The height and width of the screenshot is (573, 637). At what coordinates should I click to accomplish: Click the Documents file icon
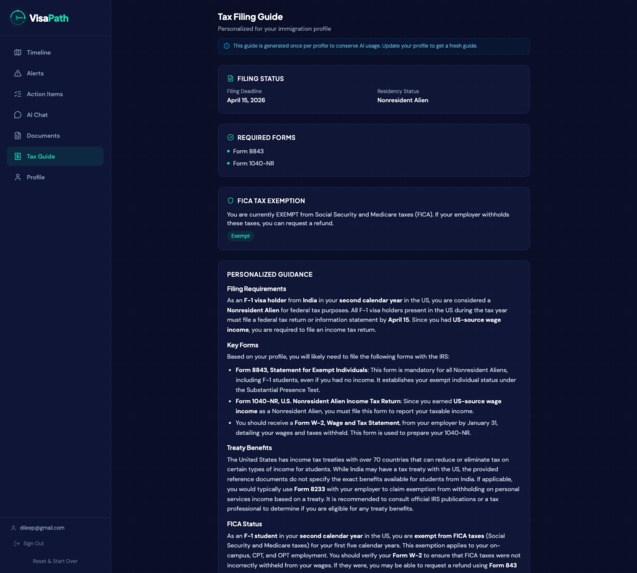point(17,136)
